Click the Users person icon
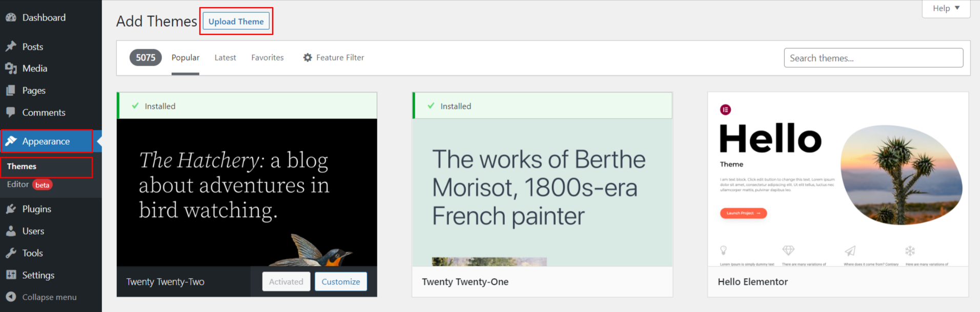The height and width of the screenshot is (312, 980). click(11, 231)
